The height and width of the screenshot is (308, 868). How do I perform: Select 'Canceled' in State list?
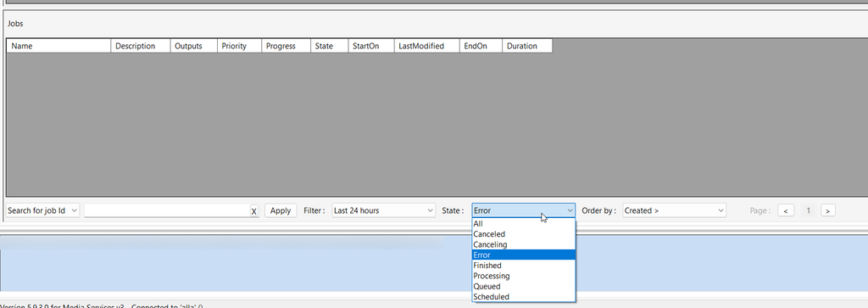524,234
